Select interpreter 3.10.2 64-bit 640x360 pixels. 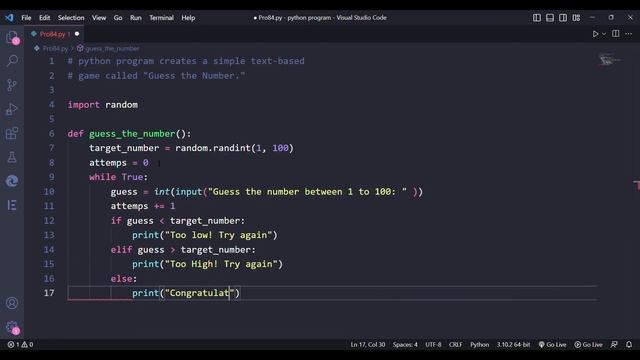pyautogui.click(x=513, y=344)
